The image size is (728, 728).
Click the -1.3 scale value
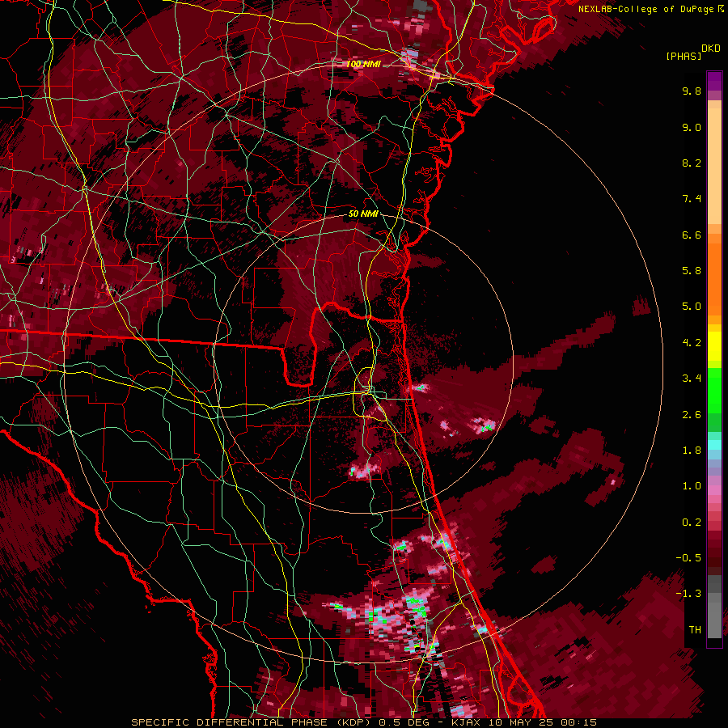tap(688, 594)
